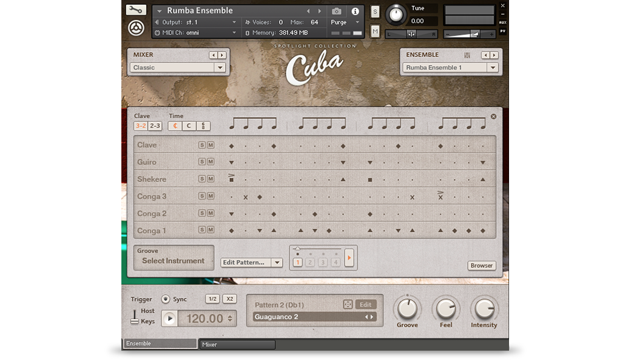The image size is (631, 364).
Task: Mute the Clave track
Action: (211, 145)
